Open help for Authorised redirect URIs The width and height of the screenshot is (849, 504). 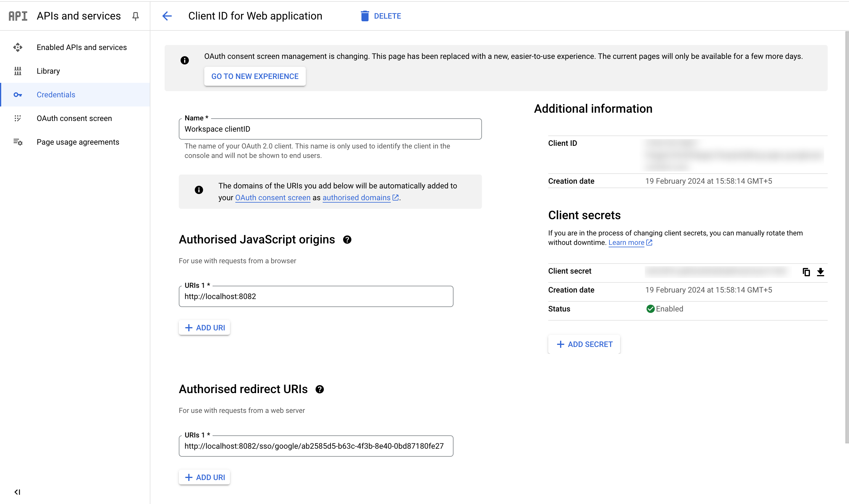320,389
